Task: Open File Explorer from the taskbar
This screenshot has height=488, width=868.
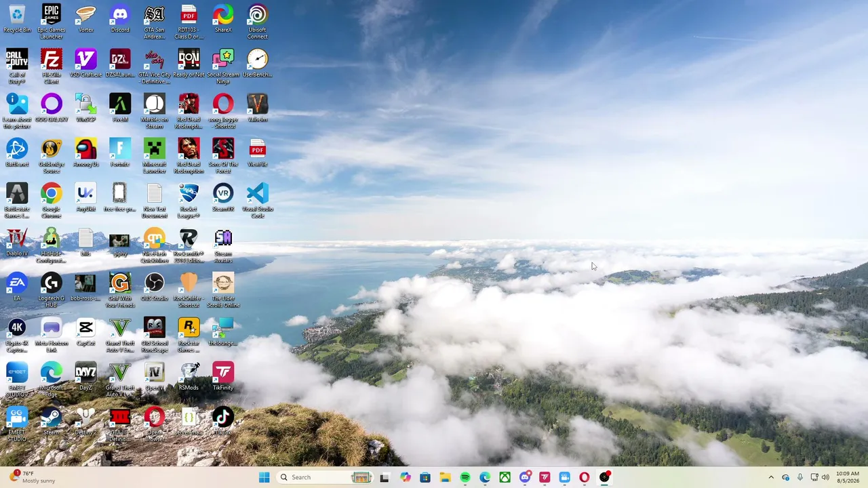Action: click(x=445, y=477)
